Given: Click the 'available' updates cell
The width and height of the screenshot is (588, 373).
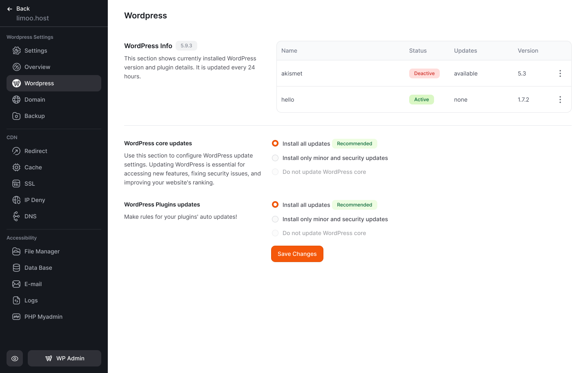Looking at the screenshot, I should [x=466, y=73].
